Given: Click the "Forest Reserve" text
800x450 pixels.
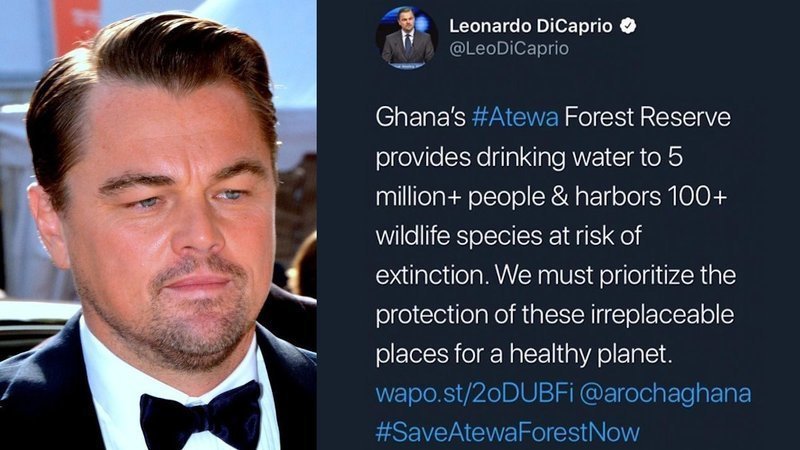Looking at the screenshot, I should tap(648, 119).
